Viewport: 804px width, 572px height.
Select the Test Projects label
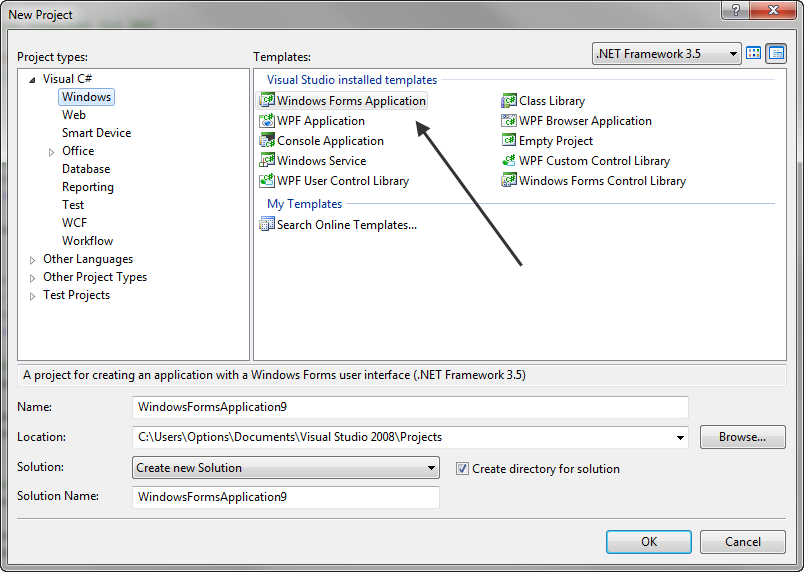tap(76, 295)
